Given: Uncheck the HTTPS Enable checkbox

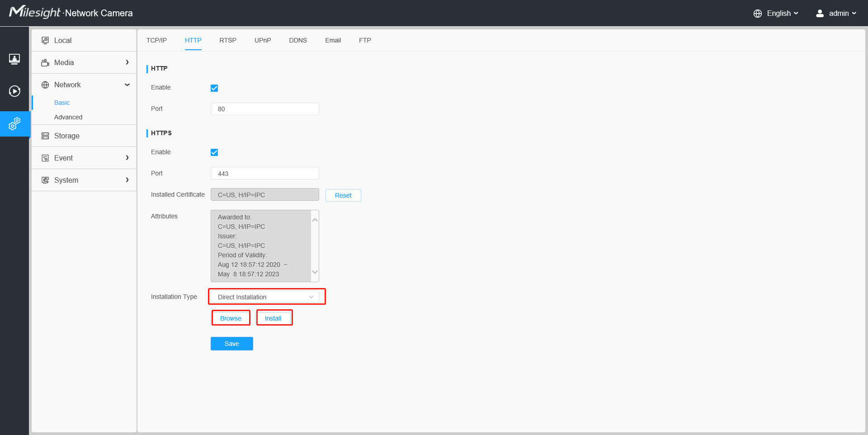Looking at the screenshot, I should (x=214, y=152).
